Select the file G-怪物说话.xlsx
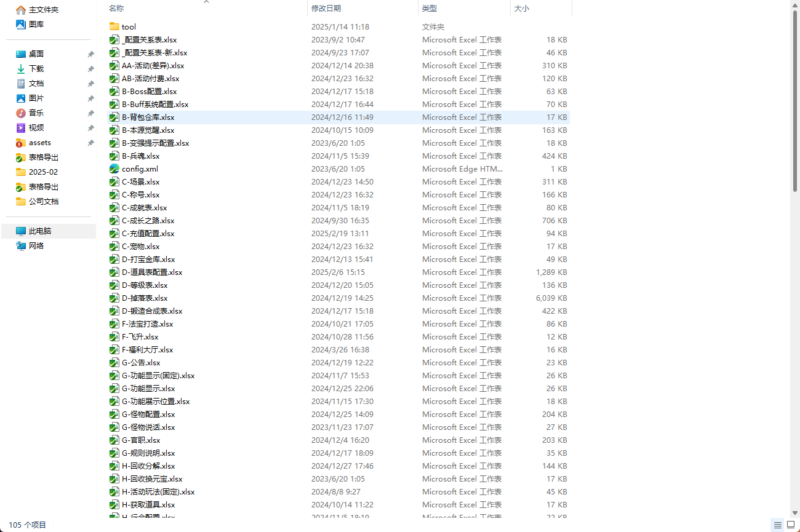Image resolution: width=800 pixels, height=532 pixels. (148, 427)
